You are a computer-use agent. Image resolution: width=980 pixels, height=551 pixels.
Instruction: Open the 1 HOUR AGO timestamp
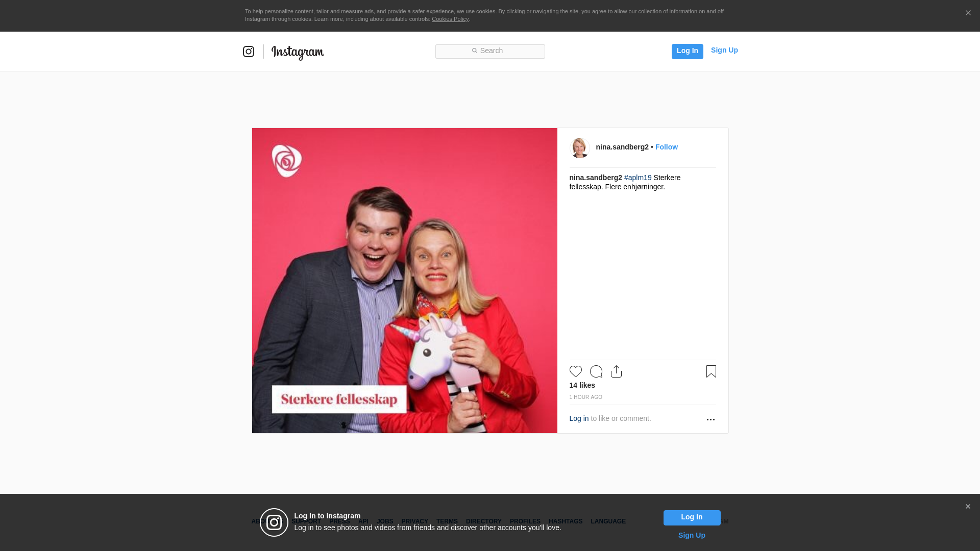pyautogui.click(x=586, y=397)
